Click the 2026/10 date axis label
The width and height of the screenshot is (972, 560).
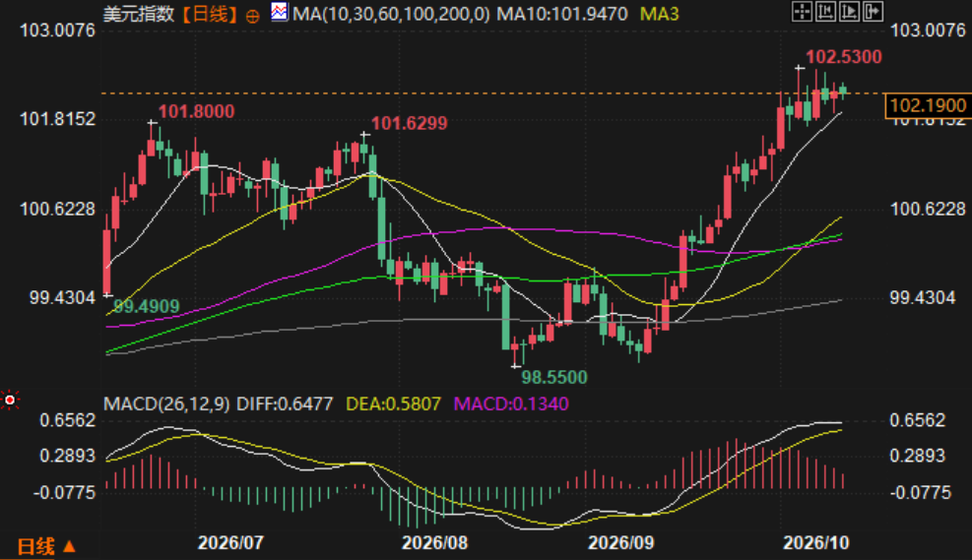point(815,543)
